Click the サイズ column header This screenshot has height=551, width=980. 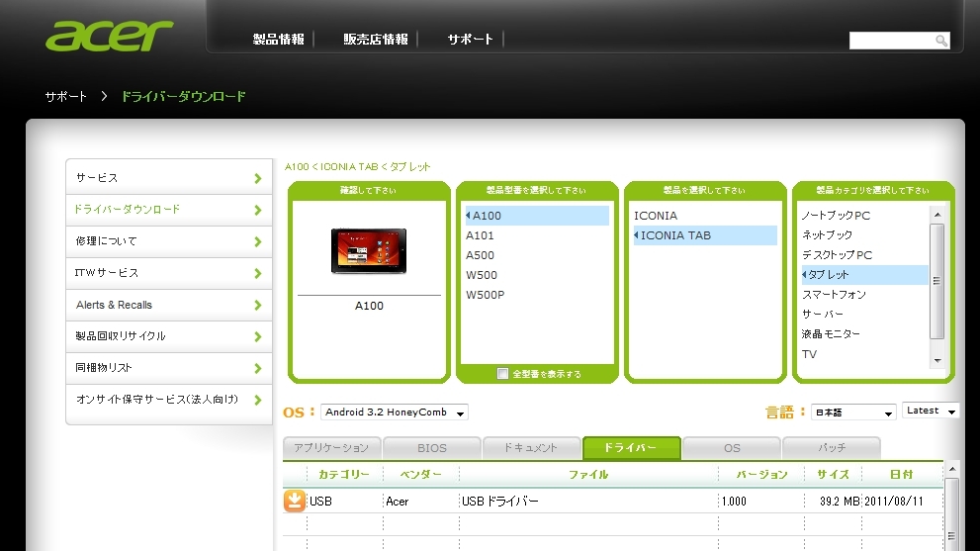tap(833, 475)
